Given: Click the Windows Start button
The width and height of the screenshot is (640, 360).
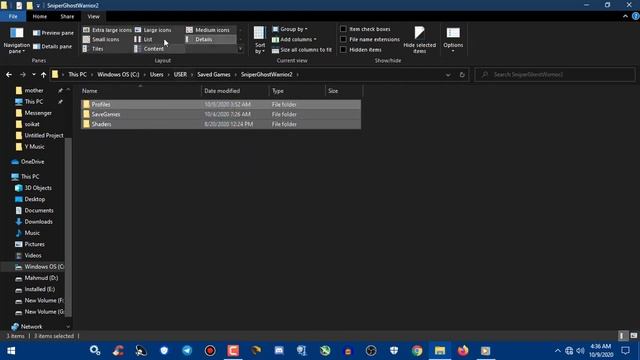Looking at the screenshot, I should click(11, 351).
